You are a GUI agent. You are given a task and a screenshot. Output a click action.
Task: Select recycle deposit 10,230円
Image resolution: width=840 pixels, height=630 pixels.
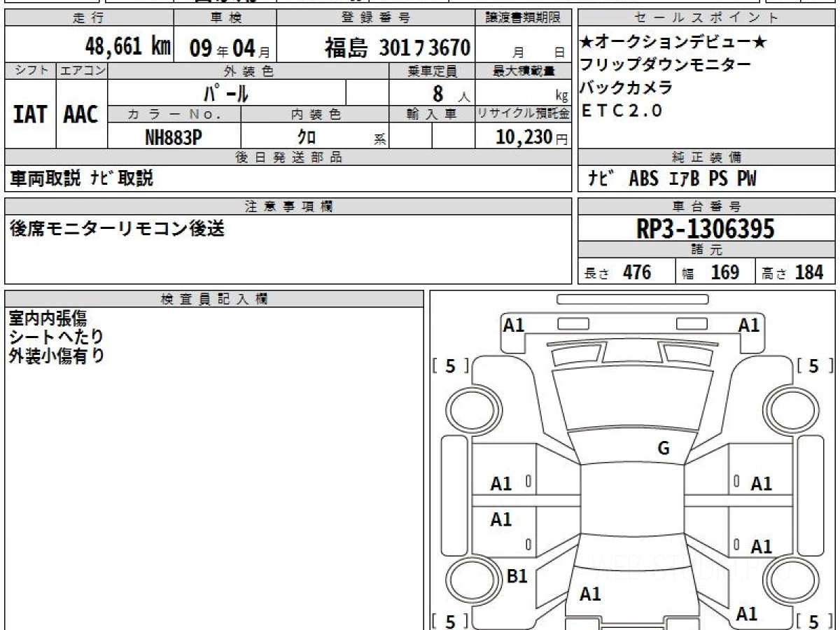[532, 137]
